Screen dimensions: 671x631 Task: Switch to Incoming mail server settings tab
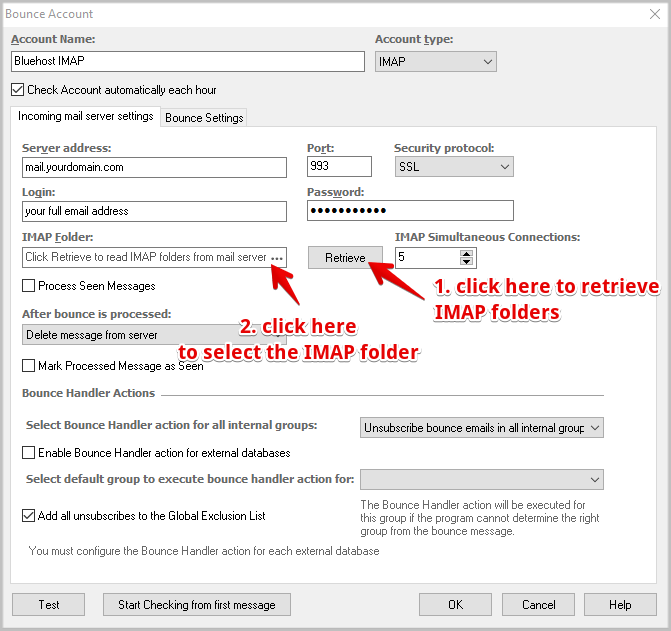[86, 116]
